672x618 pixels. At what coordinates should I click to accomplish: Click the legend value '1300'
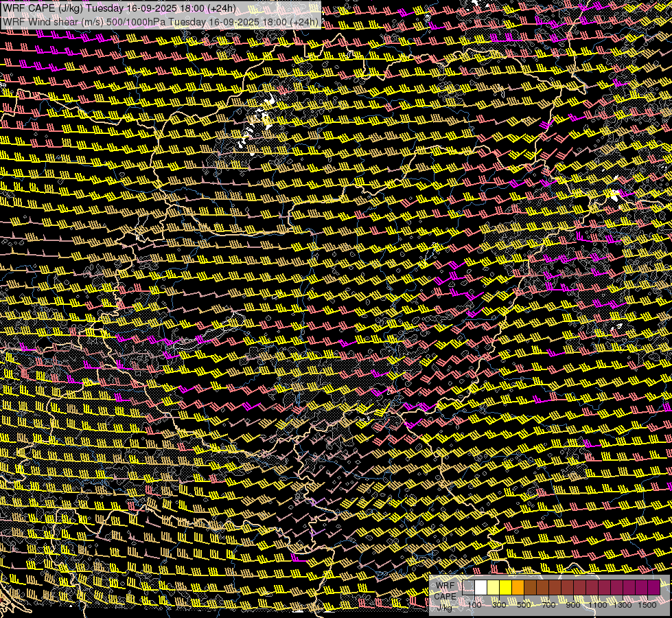tap(623, 605)
